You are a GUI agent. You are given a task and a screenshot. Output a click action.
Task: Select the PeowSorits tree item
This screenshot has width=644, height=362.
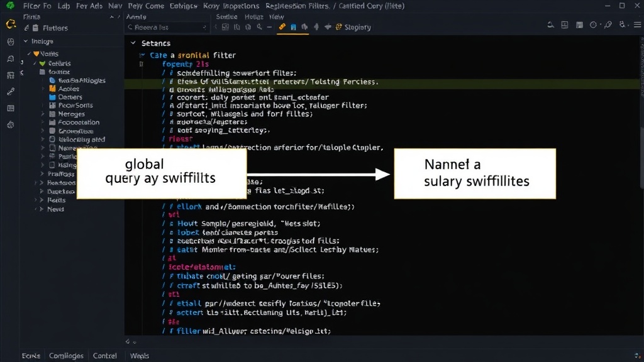[x=75, y=106]
